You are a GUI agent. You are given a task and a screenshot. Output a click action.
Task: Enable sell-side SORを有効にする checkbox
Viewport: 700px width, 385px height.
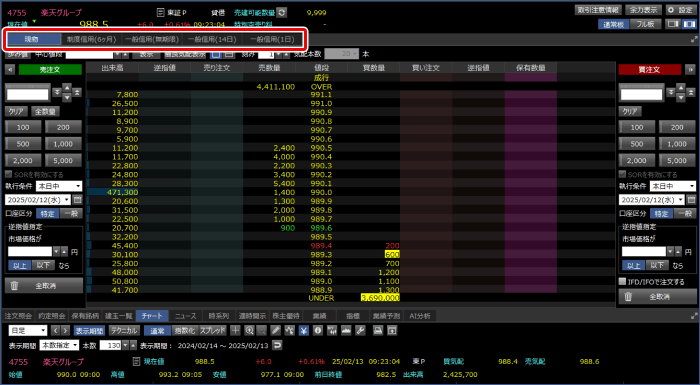coord(8,175)
